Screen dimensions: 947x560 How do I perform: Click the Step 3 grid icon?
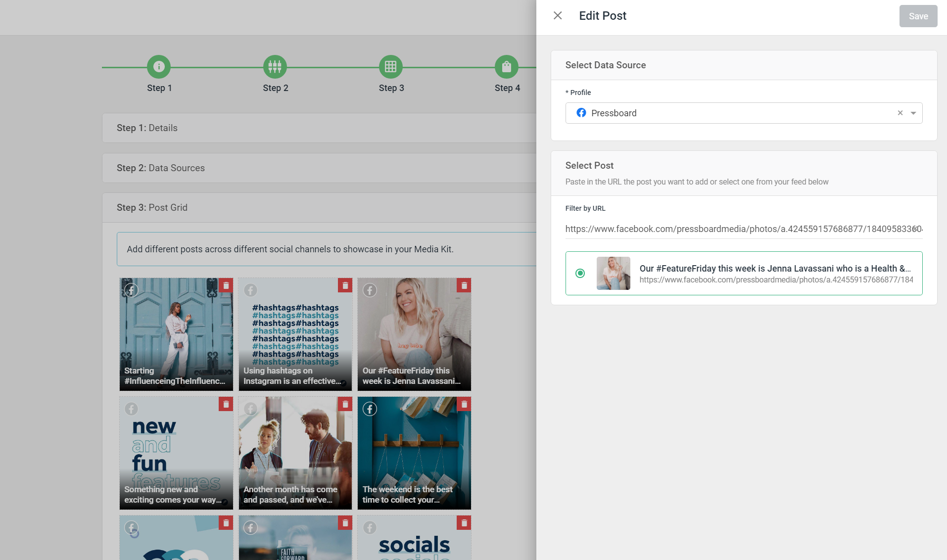click(391, 66)
